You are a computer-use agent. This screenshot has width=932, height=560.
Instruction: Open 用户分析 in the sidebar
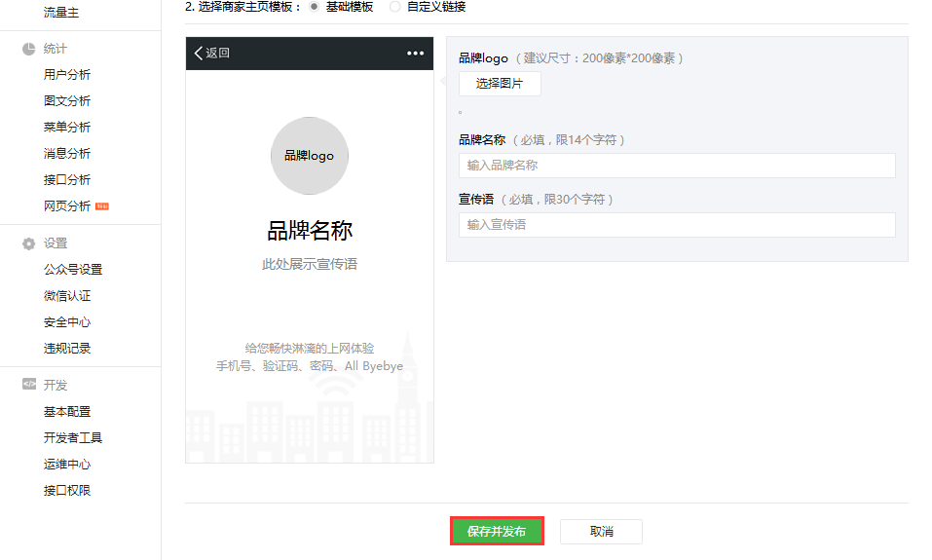pyautogui.click(x=67, y=75)
